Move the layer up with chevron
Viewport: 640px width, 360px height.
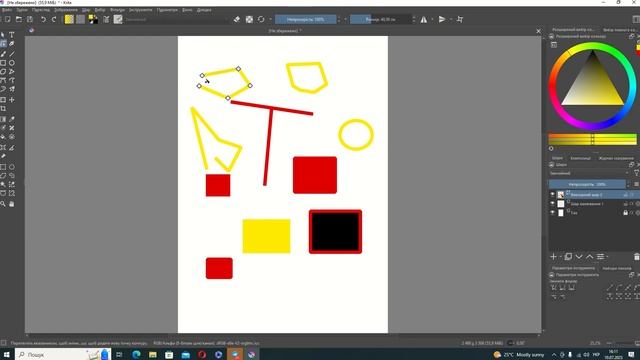[590, 256]
